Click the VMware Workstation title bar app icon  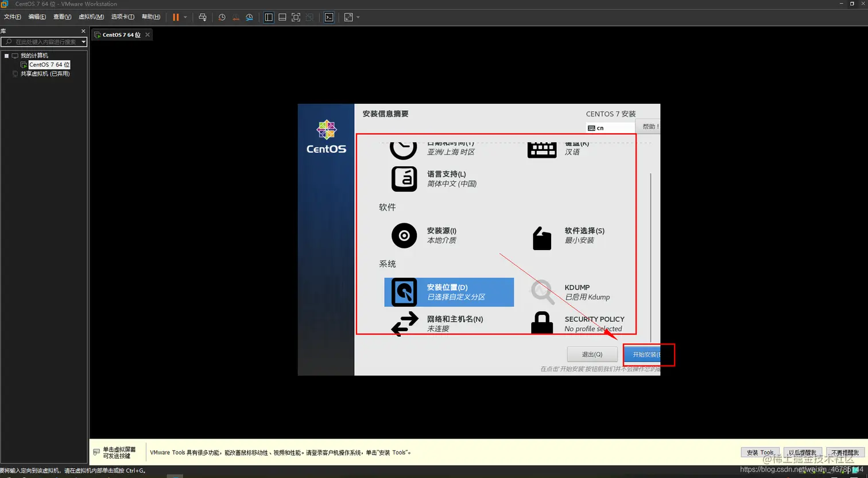pyautogui.click(x=5, y=4)
